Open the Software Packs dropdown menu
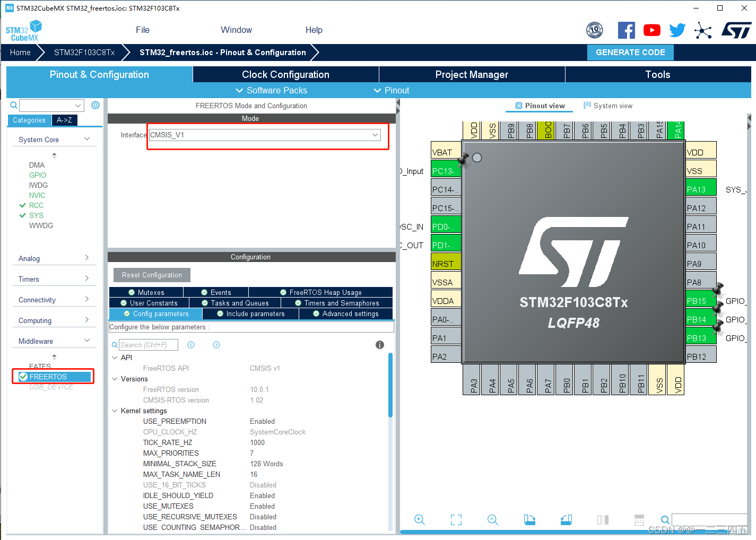The image size is (756, 540). point(271,90)
